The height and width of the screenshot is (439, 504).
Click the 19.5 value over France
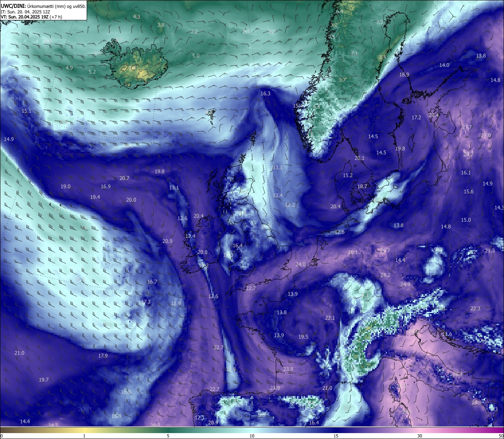[x=303, y=337]
